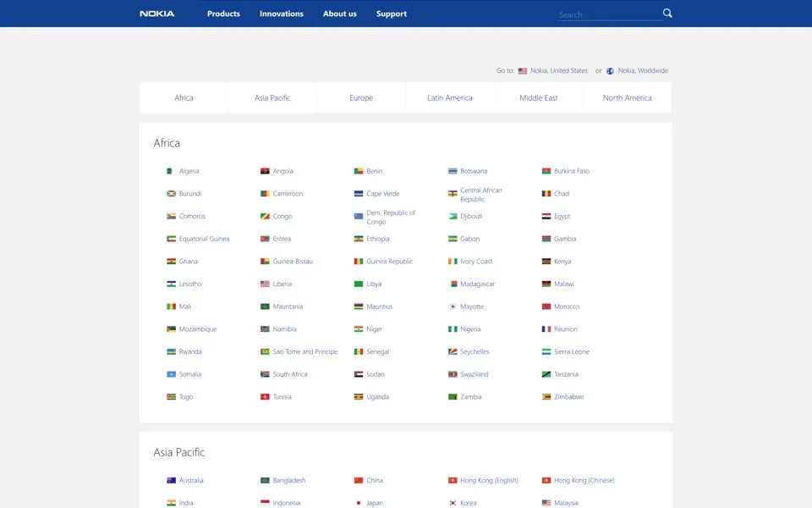Select the Cameroon country link

288,194
